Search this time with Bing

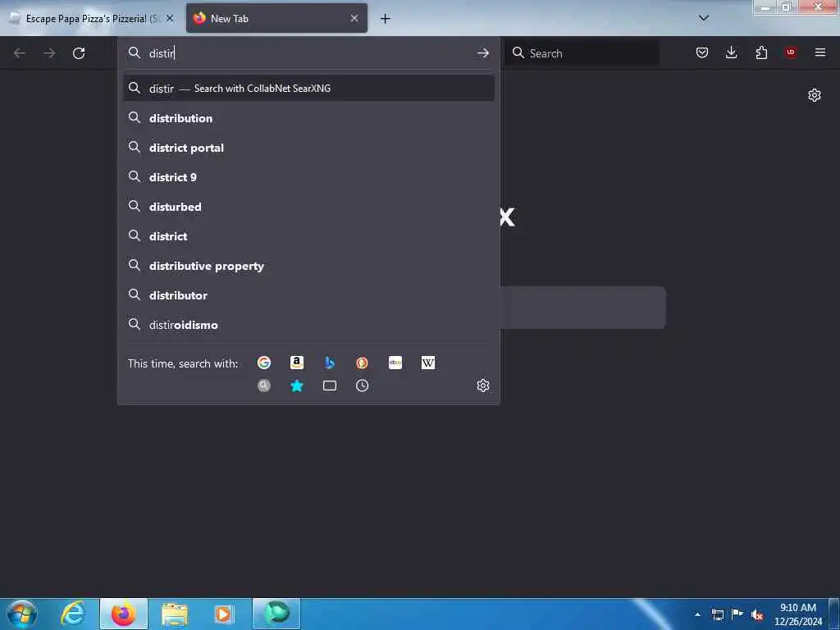330,363
